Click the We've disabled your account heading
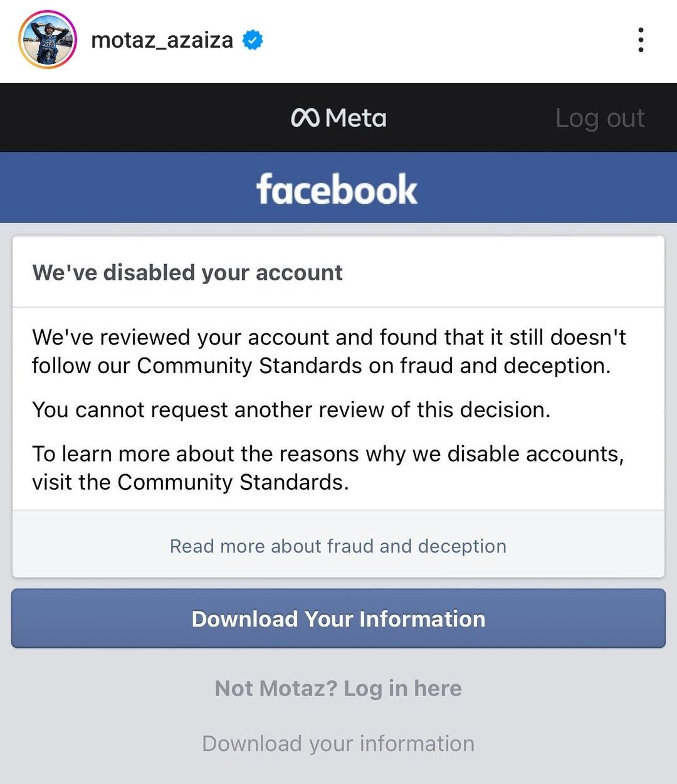The image size is (677, 784). click(187, 273)
